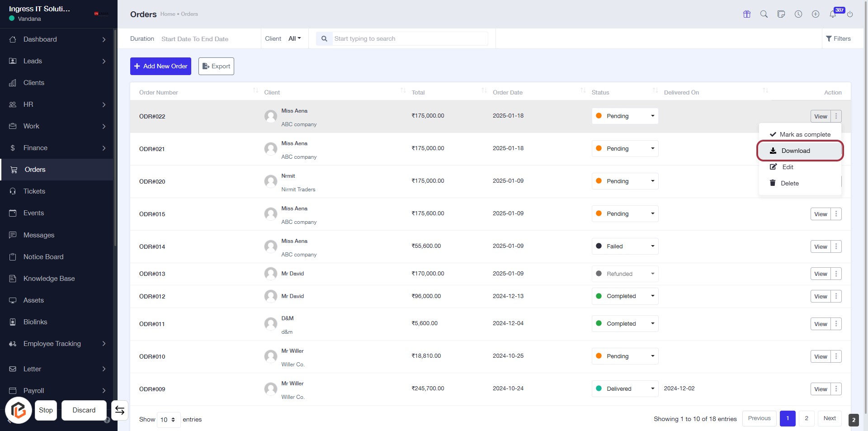Image resolution: width=868 pixels, height=431 pixels.
Task: Go to page 2 of orders
Action: (806, 418)
